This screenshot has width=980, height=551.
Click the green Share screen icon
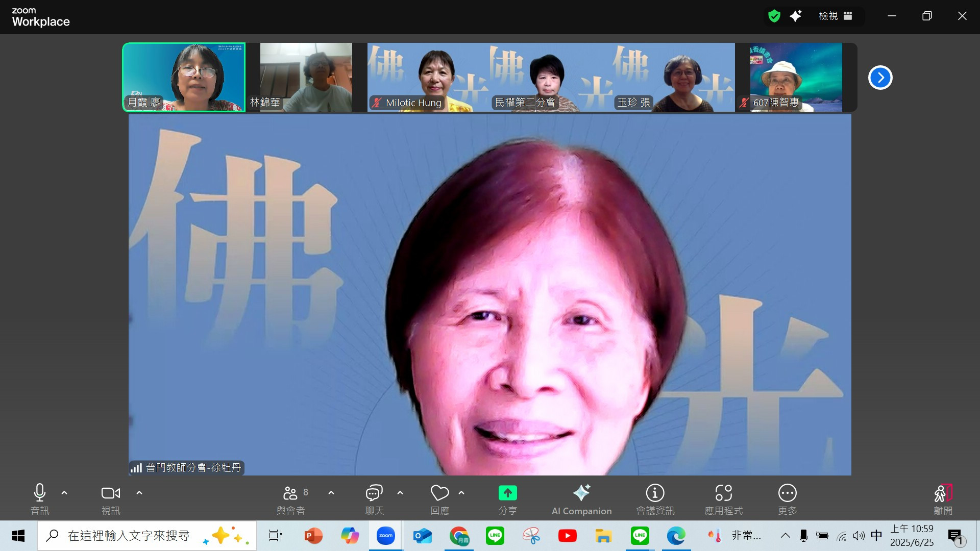(x=507, y=493)
